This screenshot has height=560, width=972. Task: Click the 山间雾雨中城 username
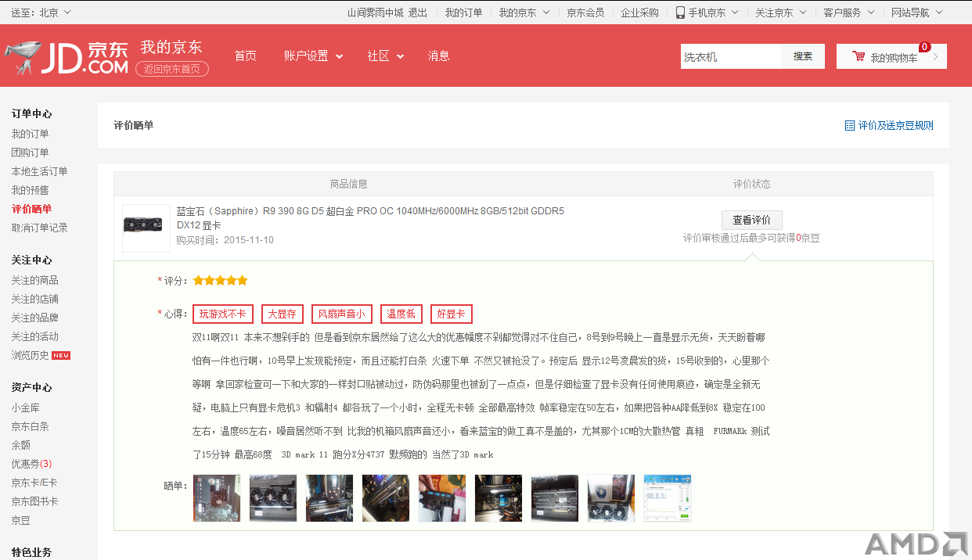(x=375, y=13)
